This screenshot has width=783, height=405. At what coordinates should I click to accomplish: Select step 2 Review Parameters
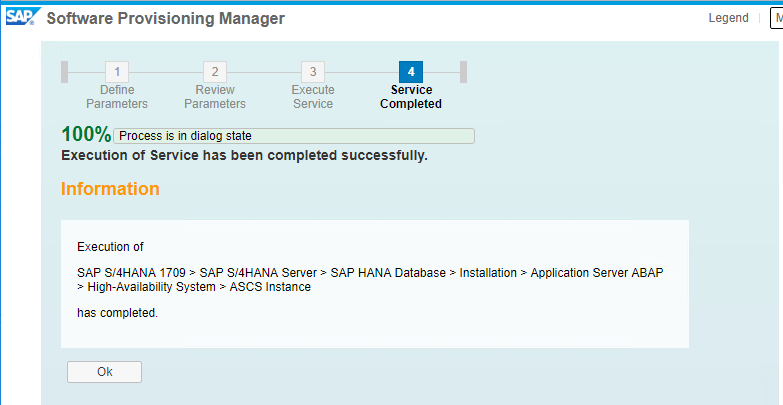click(x=215, y=85)
